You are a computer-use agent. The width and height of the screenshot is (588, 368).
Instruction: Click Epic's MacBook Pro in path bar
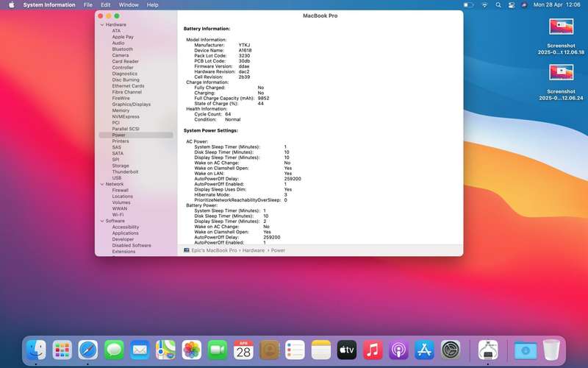214,250
